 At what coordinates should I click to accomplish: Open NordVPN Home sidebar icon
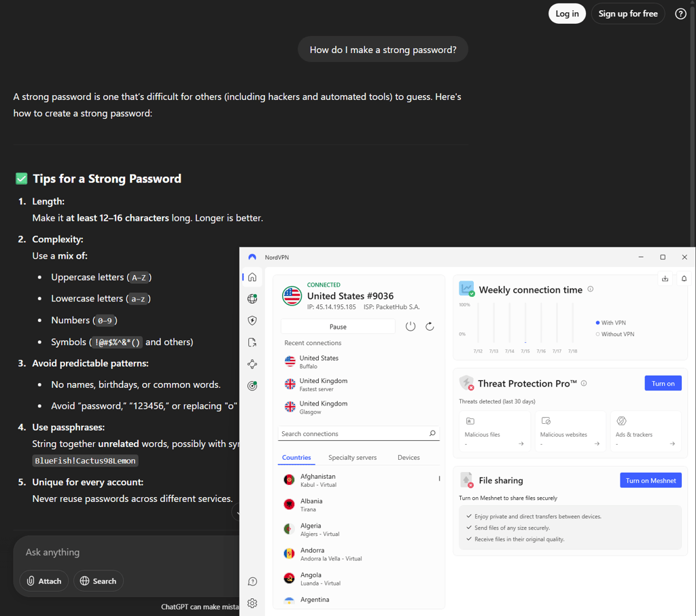pyautogui.click(x=252, y=277)
